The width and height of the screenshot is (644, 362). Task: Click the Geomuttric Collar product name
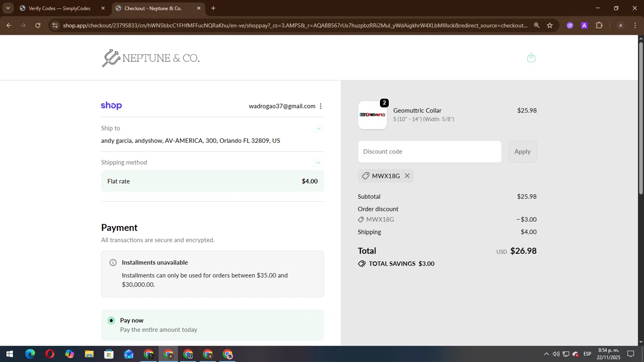[x=417, y=110]
